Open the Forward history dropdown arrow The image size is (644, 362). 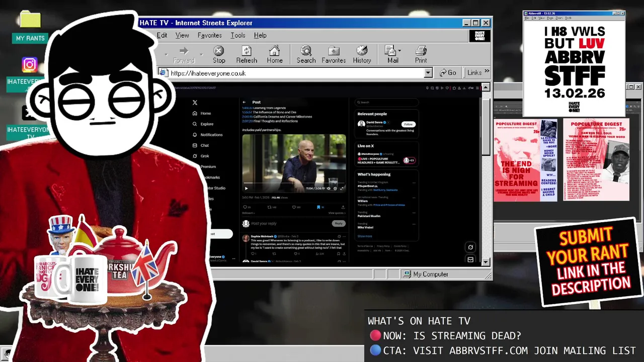click(x=202, y=55)
